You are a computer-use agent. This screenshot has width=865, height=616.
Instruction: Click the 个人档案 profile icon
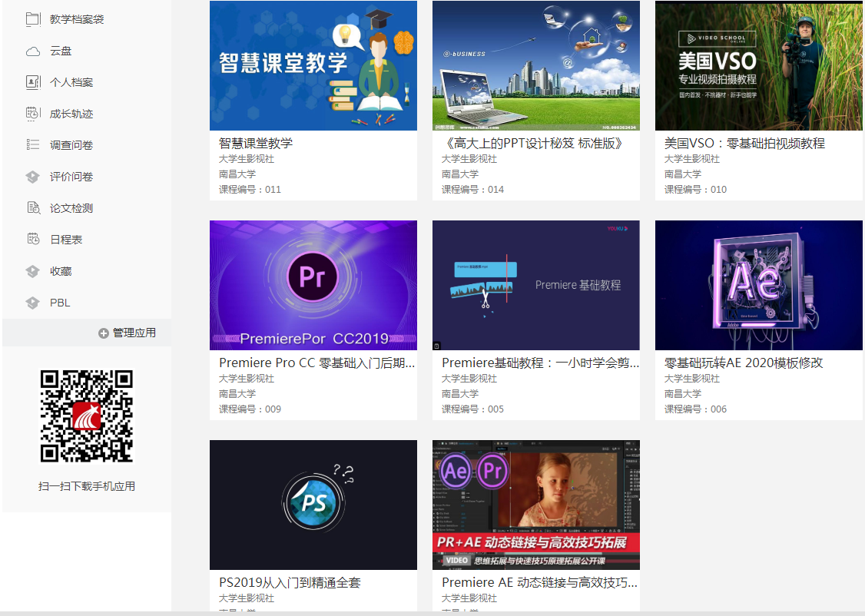coord(33,82)
